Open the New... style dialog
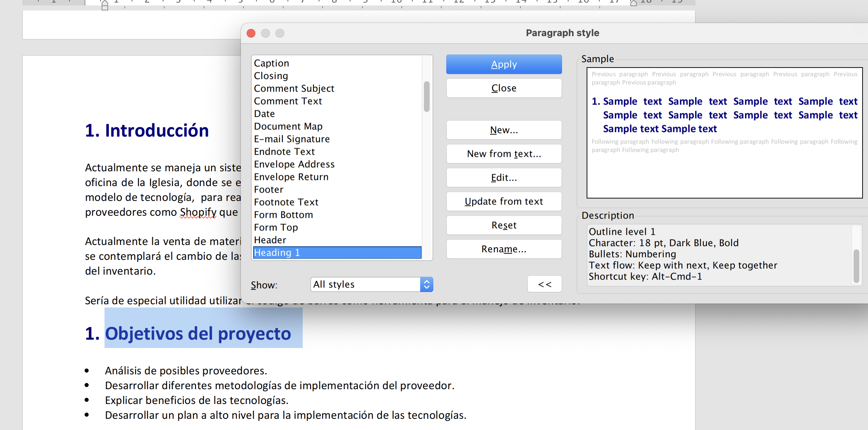The height and width of the screenshot is (430, 868). (503, 130)
